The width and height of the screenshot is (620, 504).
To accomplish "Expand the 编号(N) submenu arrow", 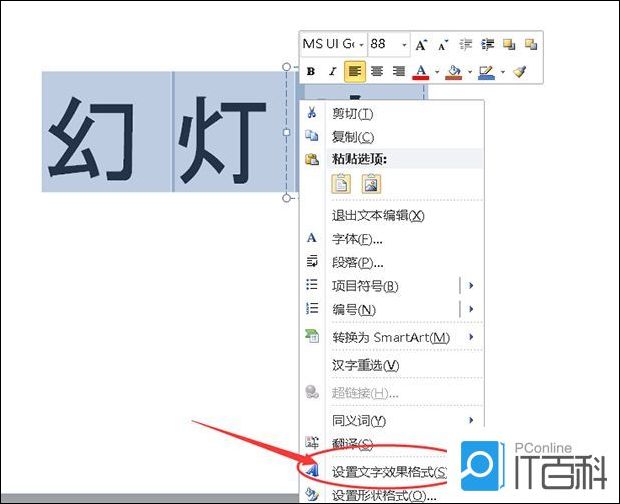I will point(471,309).
